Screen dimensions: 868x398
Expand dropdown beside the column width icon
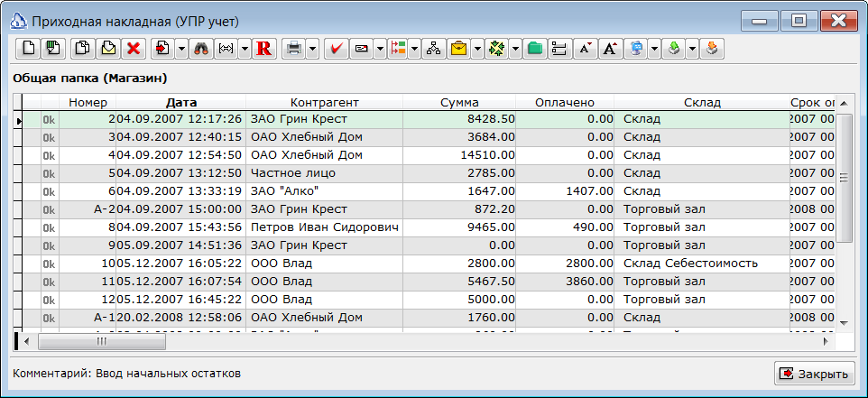pyautogui.click(x=245, y=49)
